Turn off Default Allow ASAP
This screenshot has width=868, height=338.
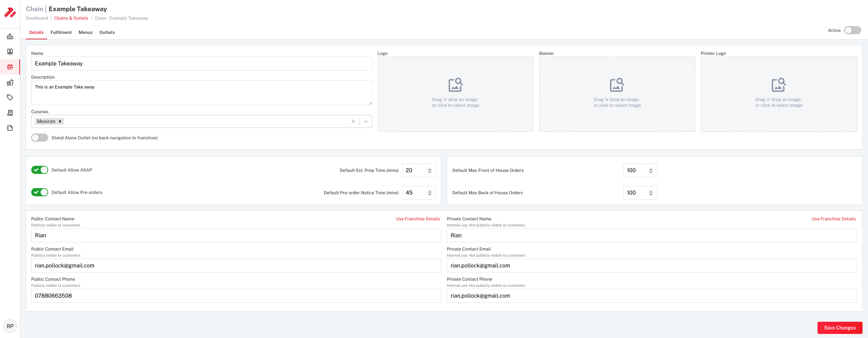tap(40, 170)
